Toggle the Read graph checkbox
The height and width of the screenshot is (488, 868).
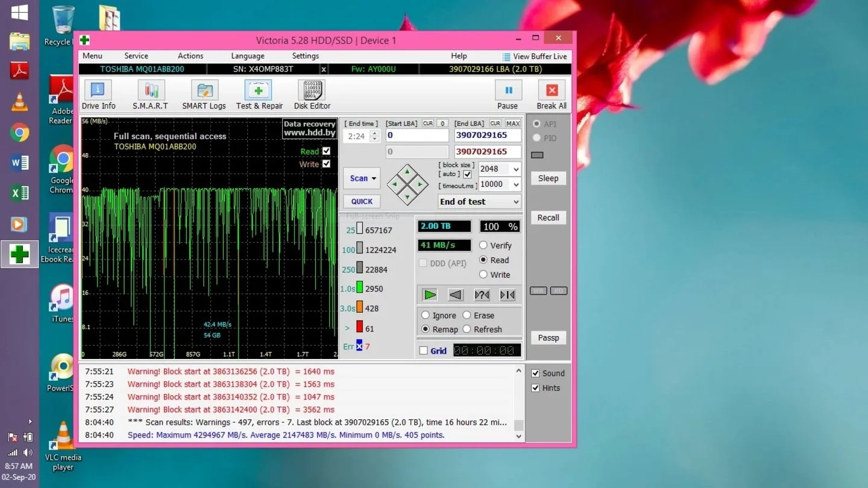pyautogui.click(x=326, y=151)
